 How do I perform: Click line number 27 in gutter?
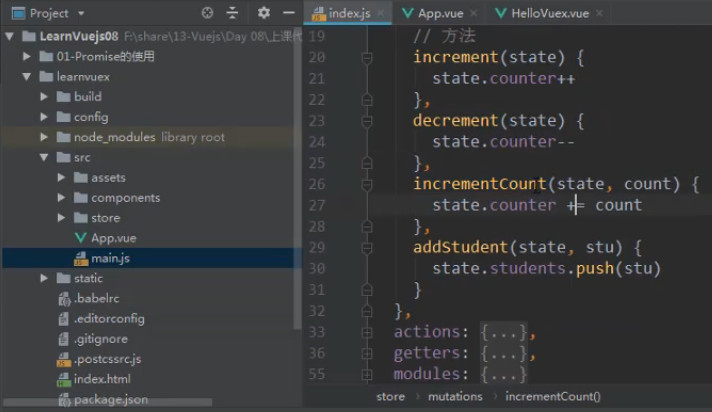317,205
